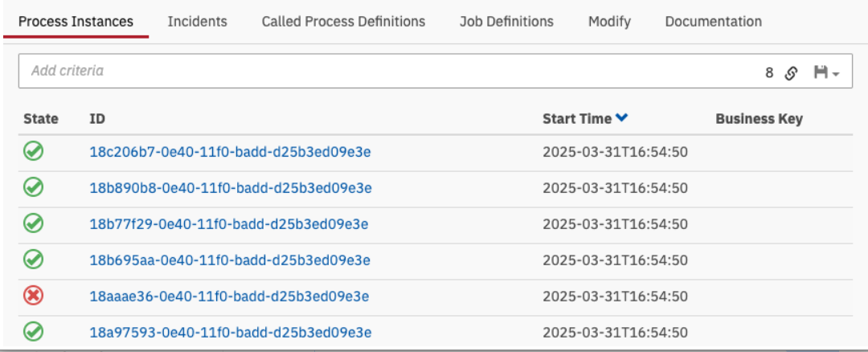Click the Add criteria search field

tap(386, 71)
